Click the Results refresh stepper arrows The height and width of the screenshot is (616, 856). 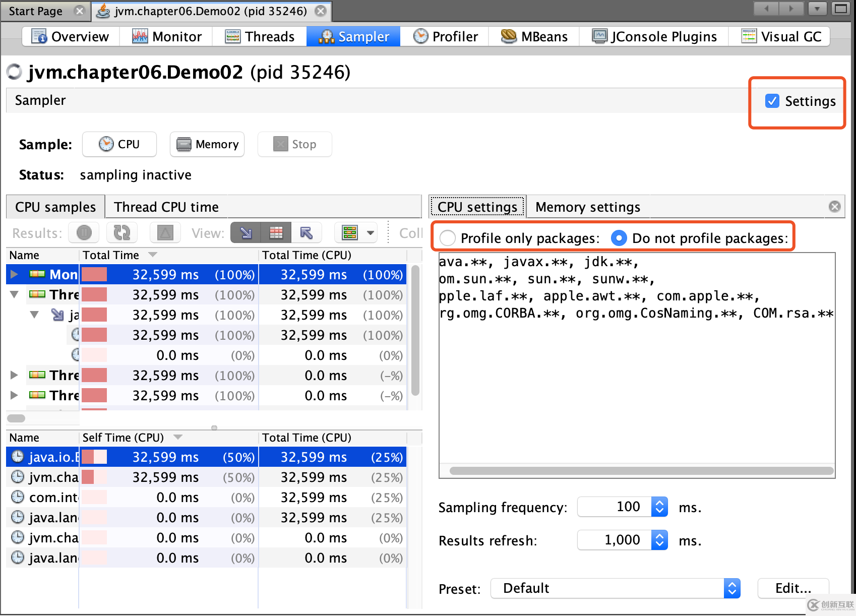[x=659, y=540]
